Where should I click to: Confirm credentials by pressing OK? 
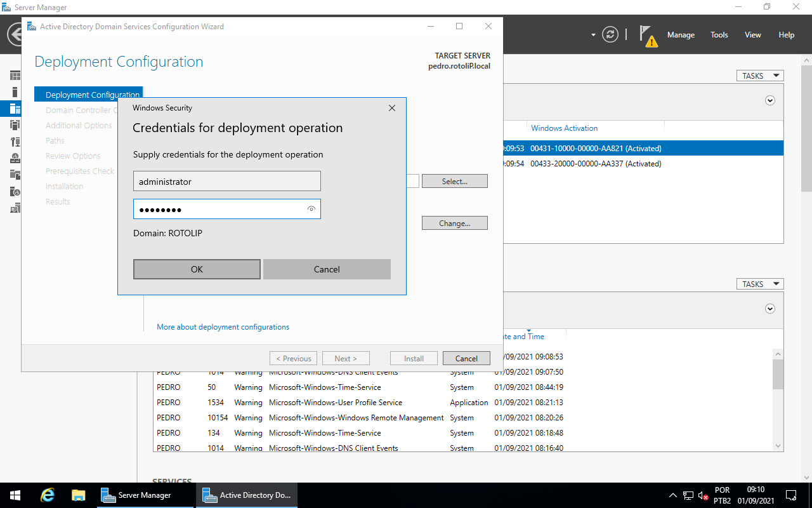click(x=197, y=269)
